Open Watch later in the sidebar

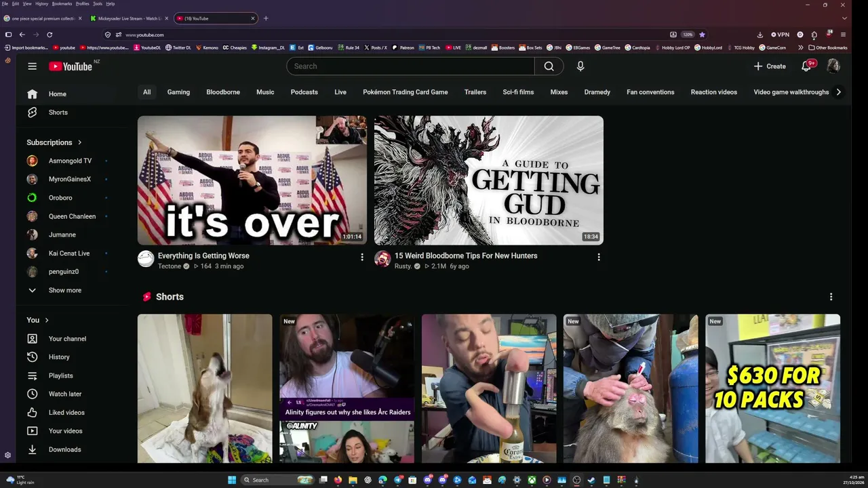click(64, 394)
